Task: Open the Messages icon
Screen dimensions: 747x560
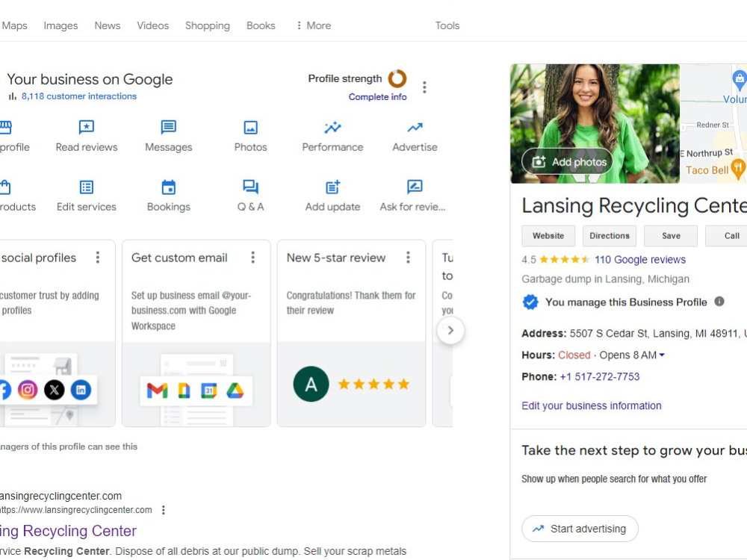Action: tap(168, 127)
